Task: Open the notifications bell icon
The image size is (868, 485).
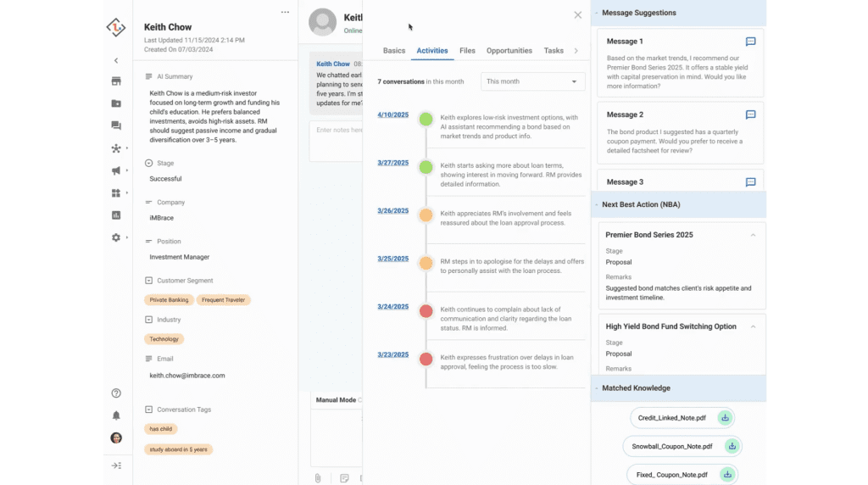Action: [116, 415]
